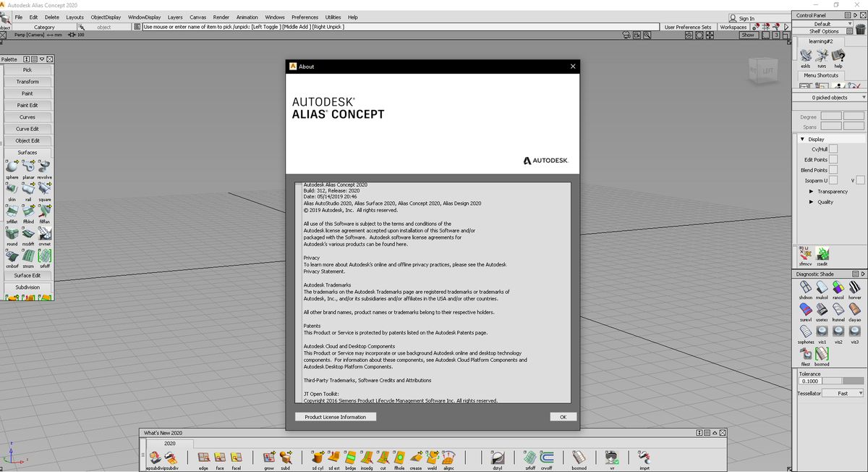This screenshot has width=868, height=472.
Task: Open the Default control panel dropdown
Action: pos(822,24)
